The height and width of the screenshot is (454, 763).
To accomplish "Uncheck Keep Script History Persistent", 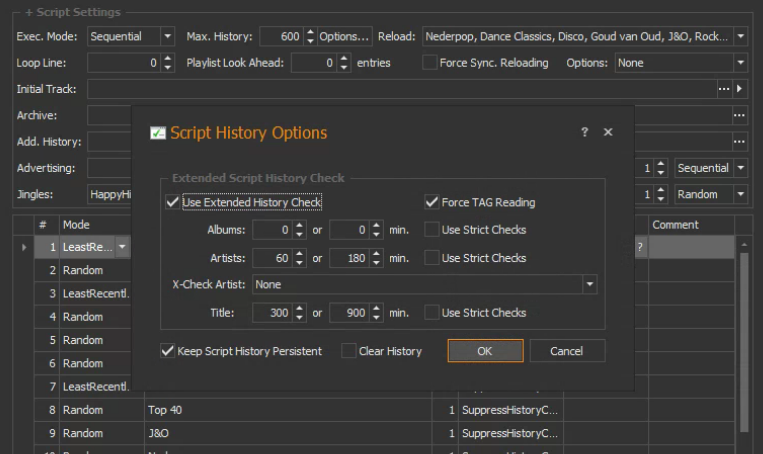I will tap(167, 351).
